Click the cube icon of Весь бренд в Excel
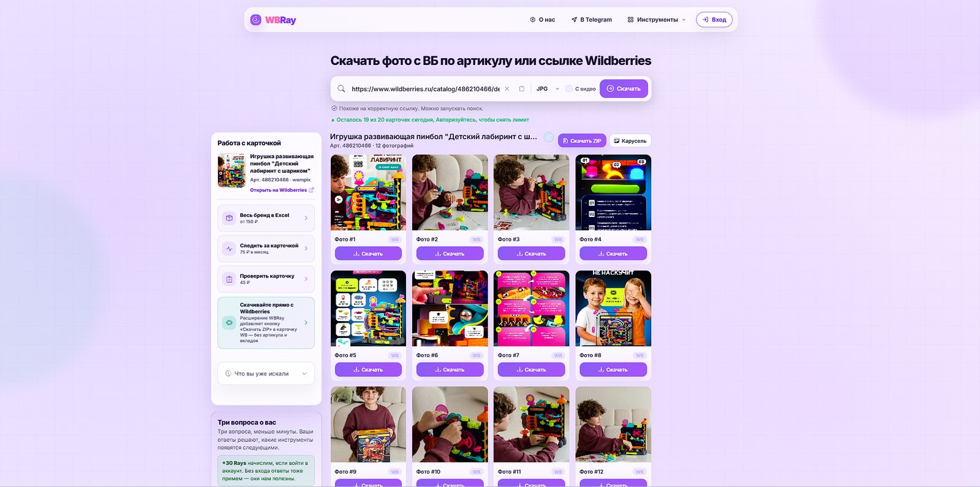Image resolution: width=980 pixels, height=487 pixels. click(229, 218)
